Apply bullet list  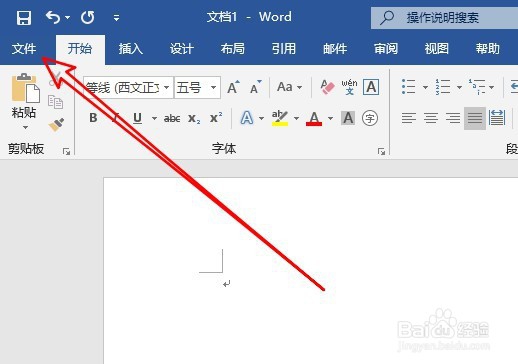[409, 87]
